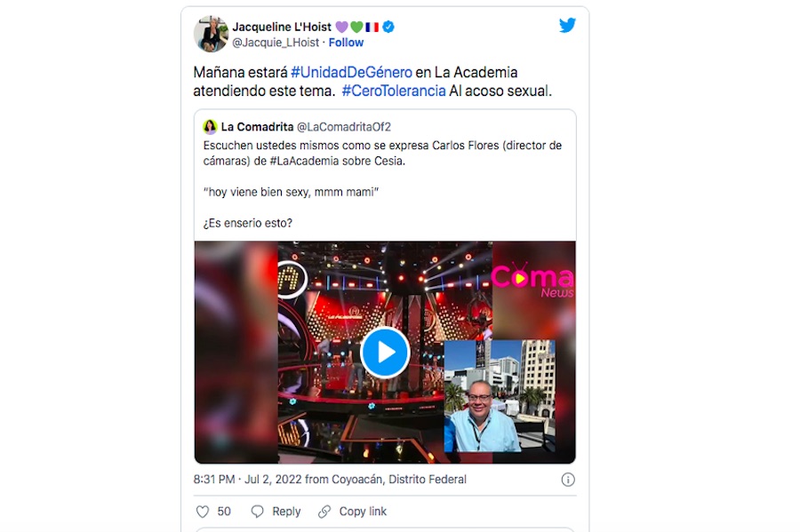800x532 pixels.
Task: Click the Reply text label
Action: pyautogui.click(x=286, y=512)
